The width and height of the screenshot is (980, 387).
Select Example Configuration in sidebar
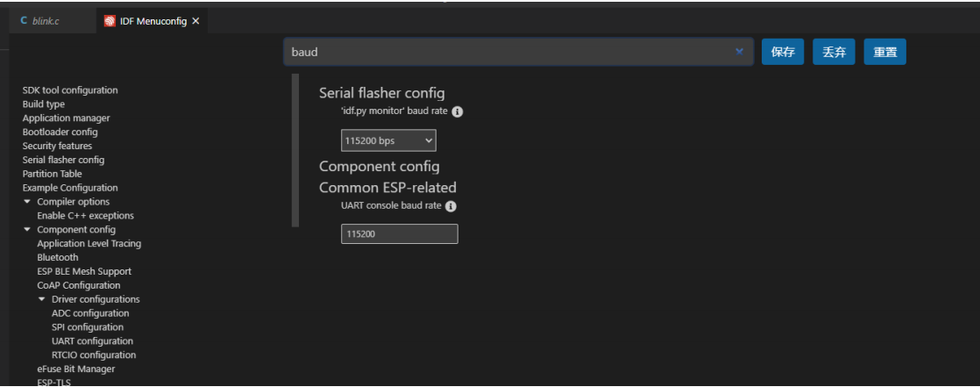pyautogui.click(x=70, y=188)
